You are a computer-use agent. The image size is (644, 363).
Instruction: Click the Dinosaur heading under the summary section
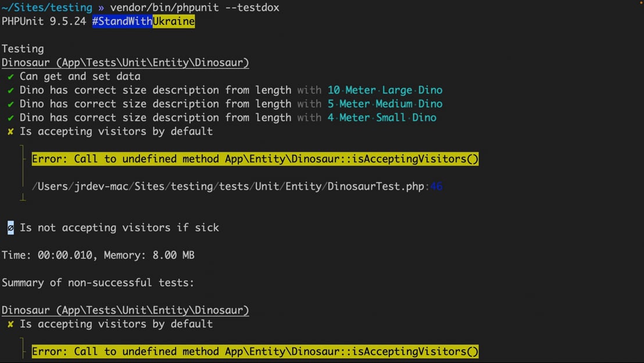(126, 310)
